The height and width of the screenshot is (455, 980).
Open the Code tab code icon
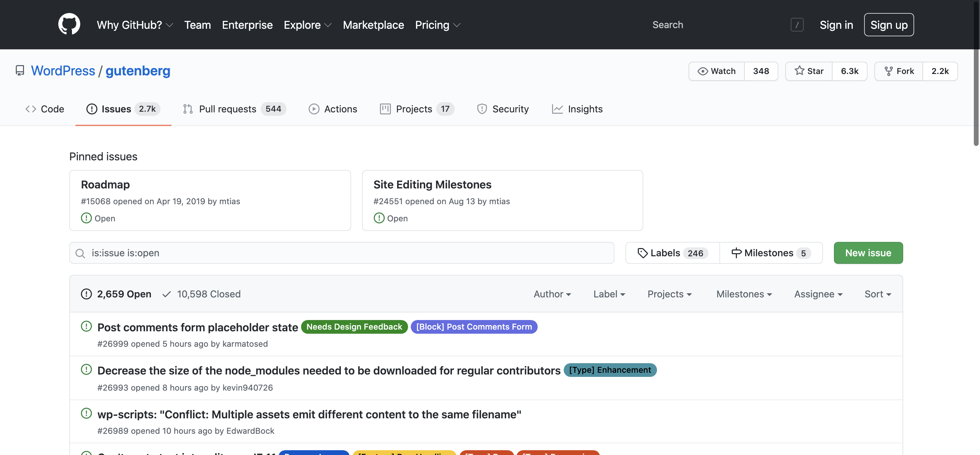pyautogui.click(x=31, y=109)
